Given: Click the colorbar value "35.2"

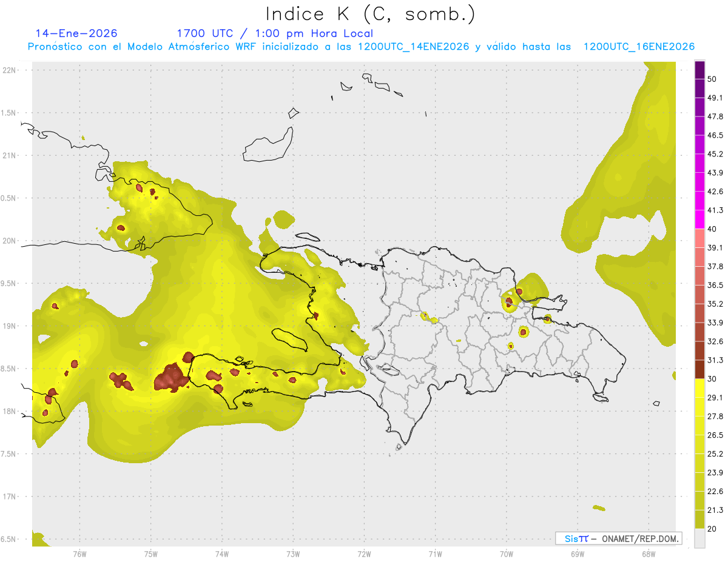Looking at the screenshot, I should coord(715,304).
